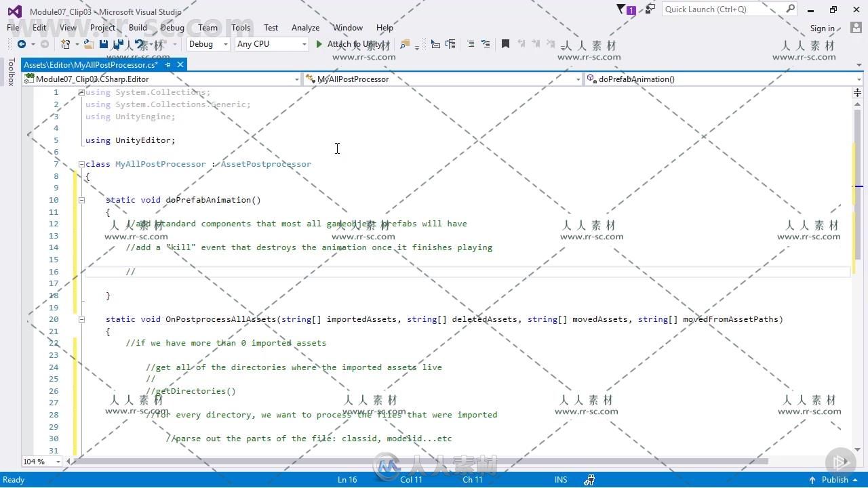Click the Open File folder icon
868x488 pixels.
89,44
